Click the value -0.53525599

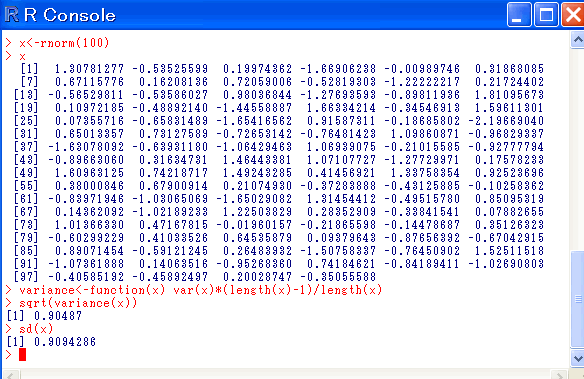coord(170,69)
